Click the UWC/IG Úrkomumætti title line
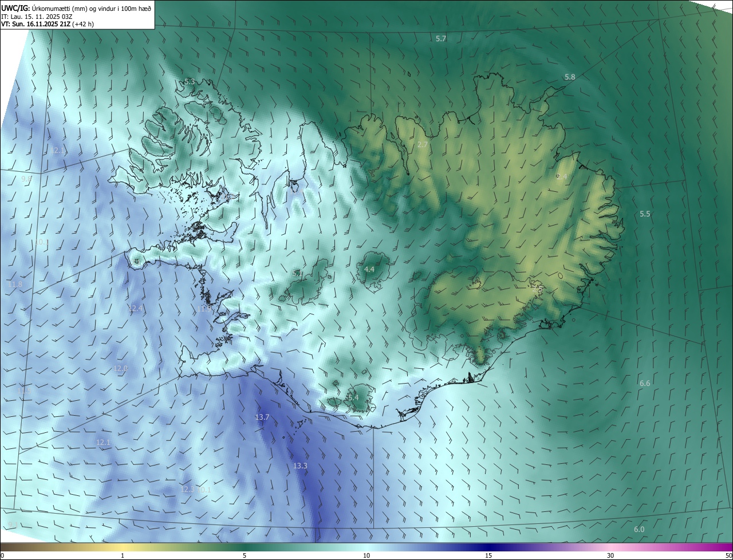Viewport: 733px width, 560px height. (76, 7)
